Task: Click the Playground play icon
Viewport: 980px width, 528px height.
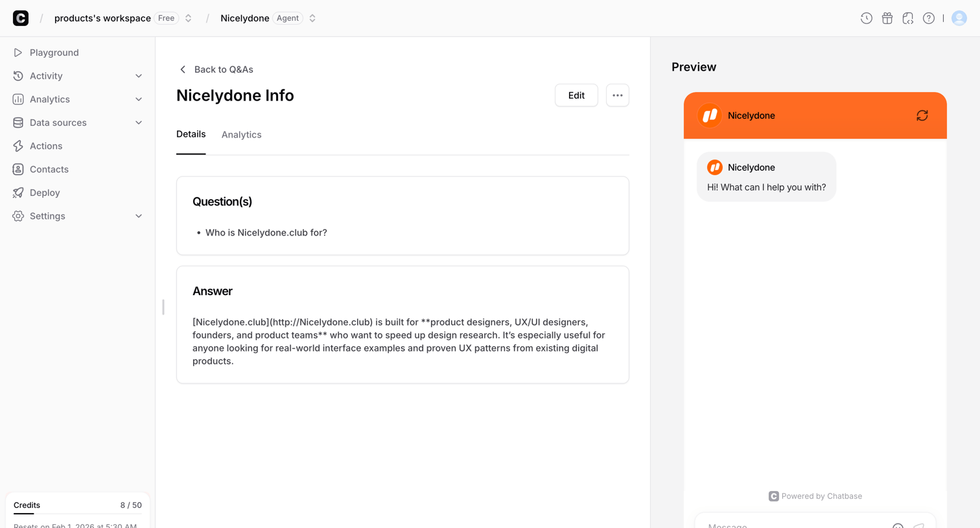Action: [18, 53]
